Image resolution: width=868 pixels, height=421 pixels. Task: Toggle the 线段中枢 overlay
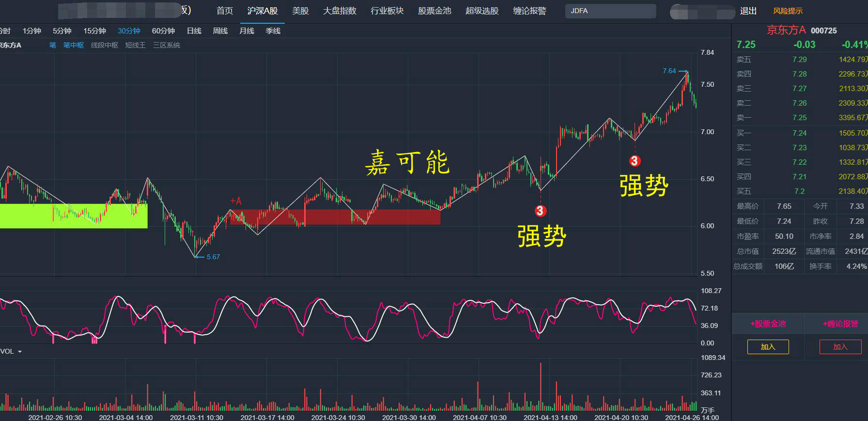(105, 45)
